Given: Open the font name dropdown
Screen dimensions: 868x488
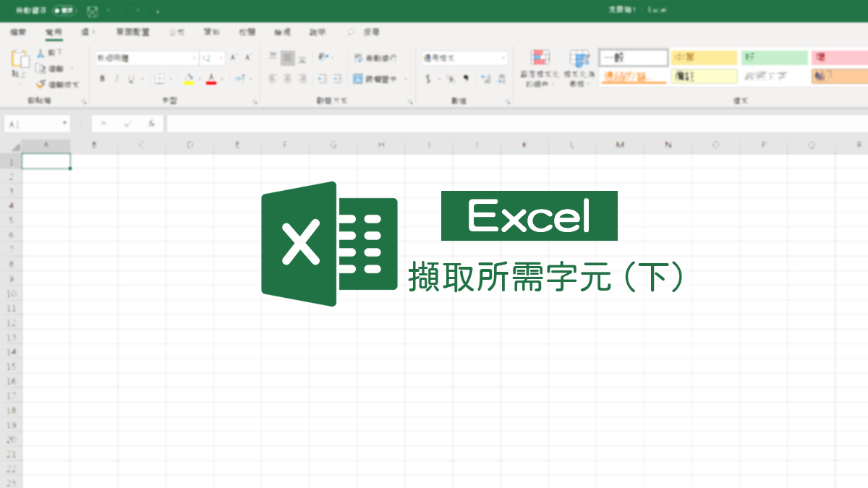Looking at the screenshot, I should (x=195, y=58).
